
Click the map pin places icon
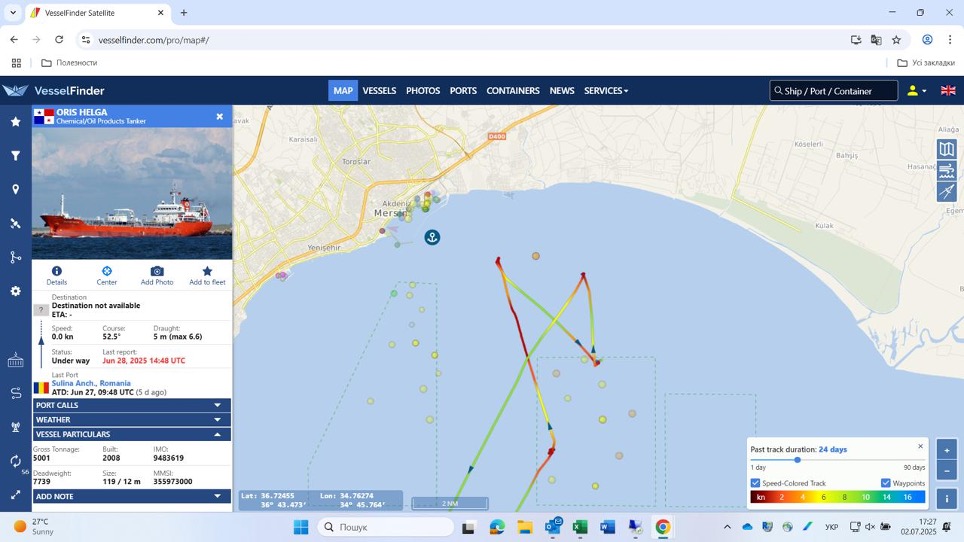pos(15,190)
